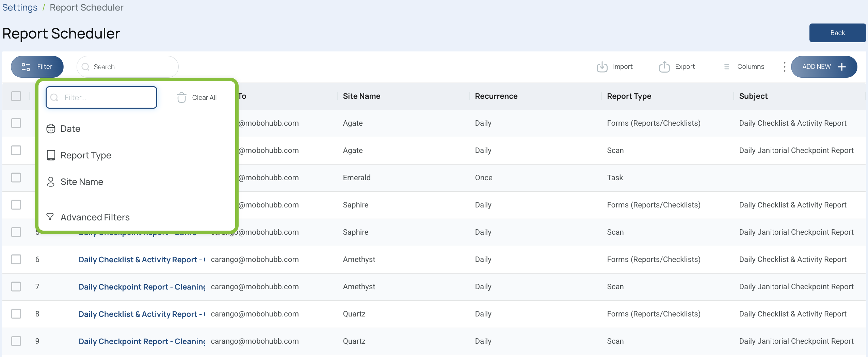Check the Saphire Forms row checkbox
868x357 pixels.
pyautogui.click(x=16, y=205)
